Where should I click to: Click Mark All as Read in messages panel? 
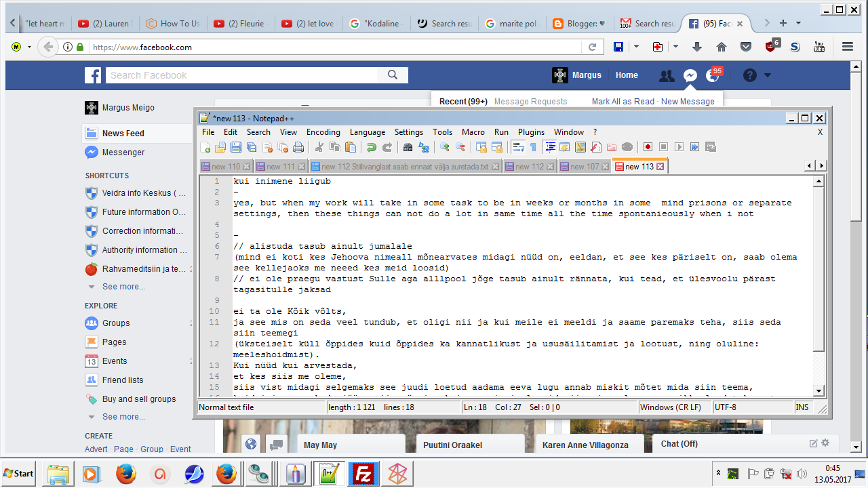623,102
